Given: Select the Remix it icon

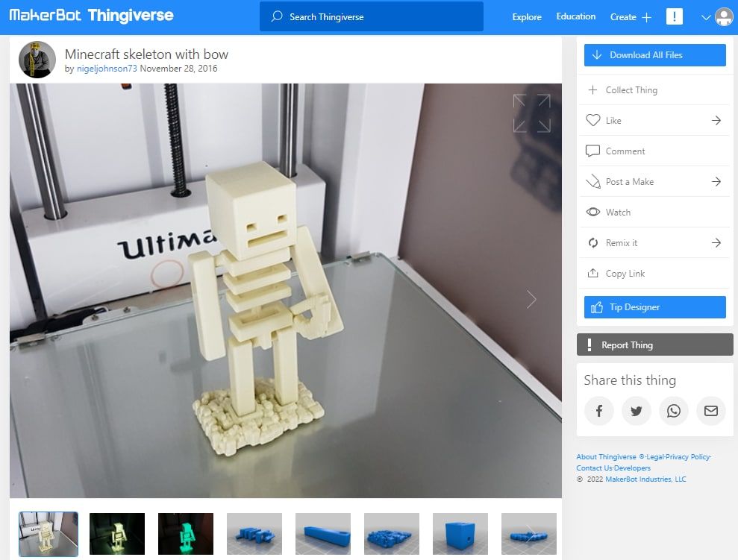Looking at the screenshot, I should 592,242.
